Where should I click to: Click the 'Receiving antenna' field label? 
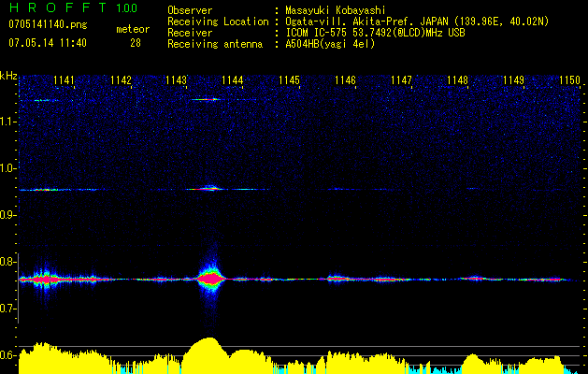(x=215, y=44)
